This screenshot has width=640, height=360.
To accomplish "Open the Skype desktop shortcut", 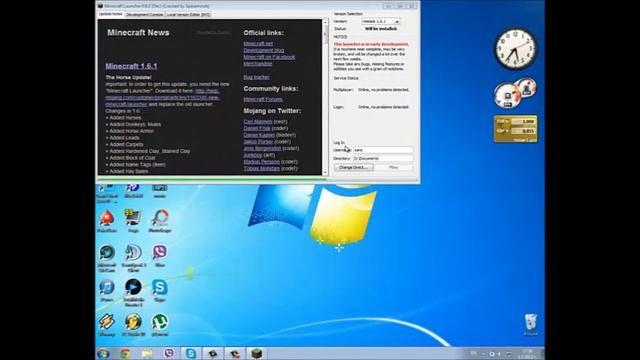I will (x=160, y=287).
